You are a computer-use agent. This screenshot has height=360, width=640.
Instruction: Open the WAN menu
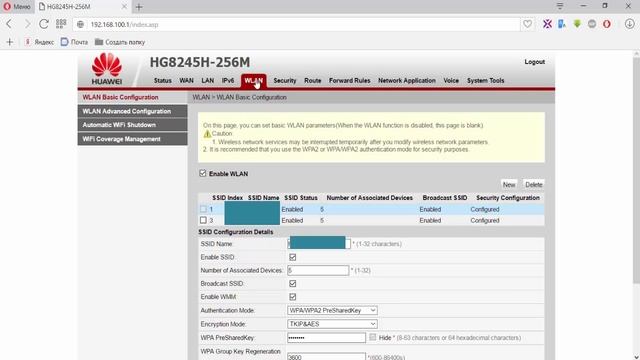pyautogui.click(x=187, y=81)
